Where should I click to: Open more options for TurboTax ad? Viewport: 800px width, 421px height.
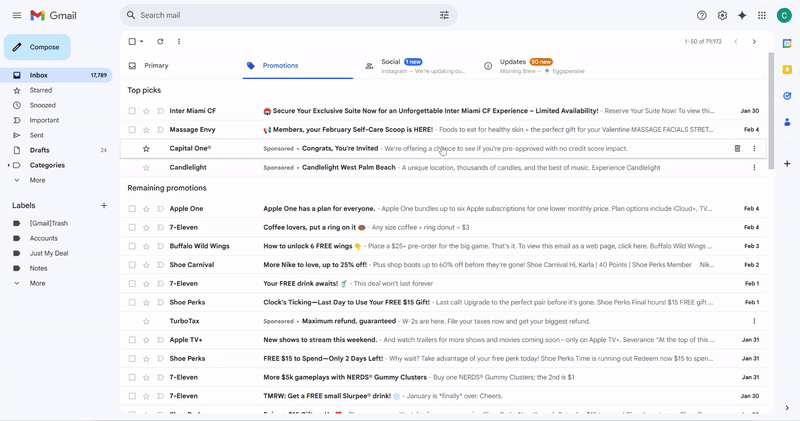click(754, 321)
